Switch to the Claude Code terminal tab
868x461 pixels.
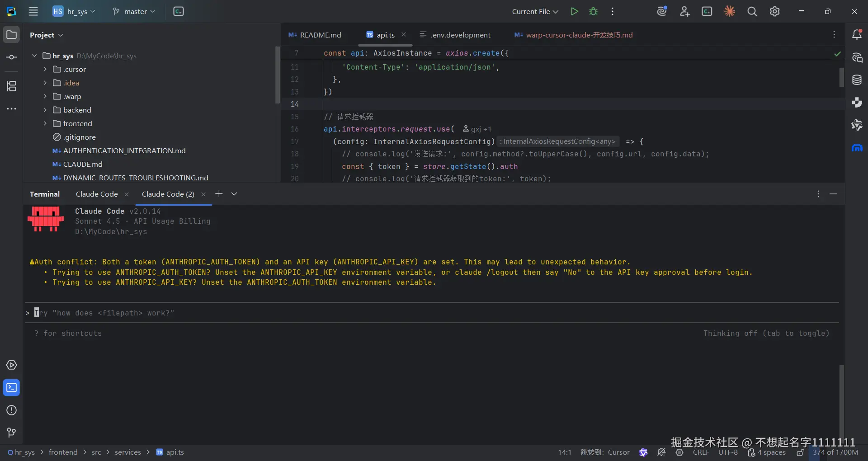point(97,194)
